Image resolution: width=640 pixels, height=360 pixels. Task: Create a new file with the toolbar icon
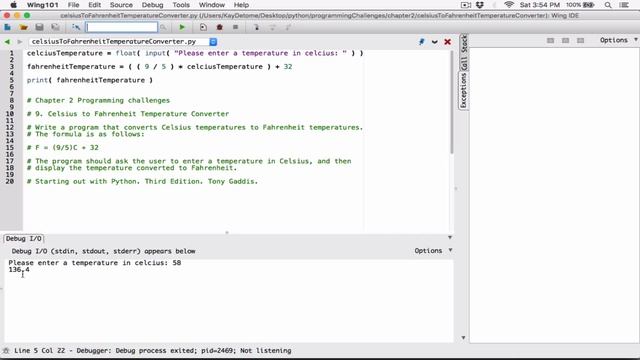click(x=7, y=27)
